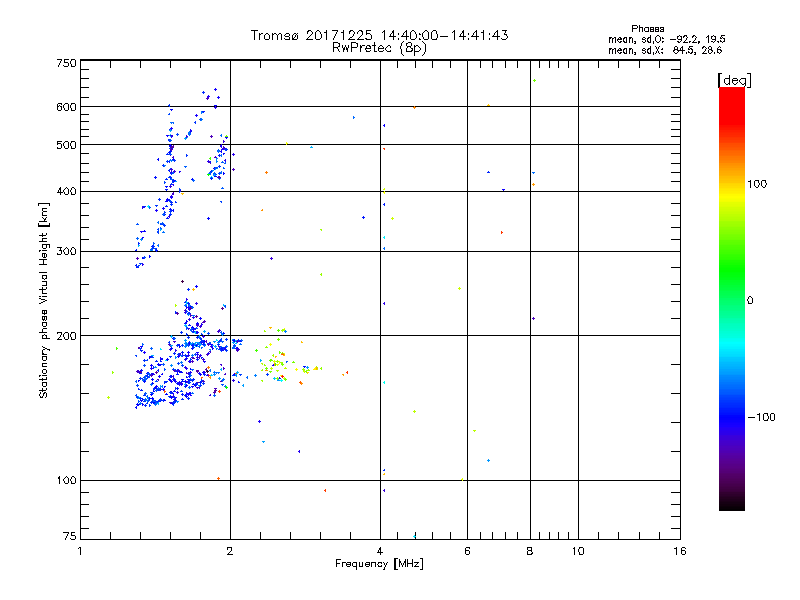Image resolution: width=800 pixels, height=600 pixels.
Task: Click the 'mean, sd,O: -92.2, 19.5' line
Action: click(x=666, y=39)
